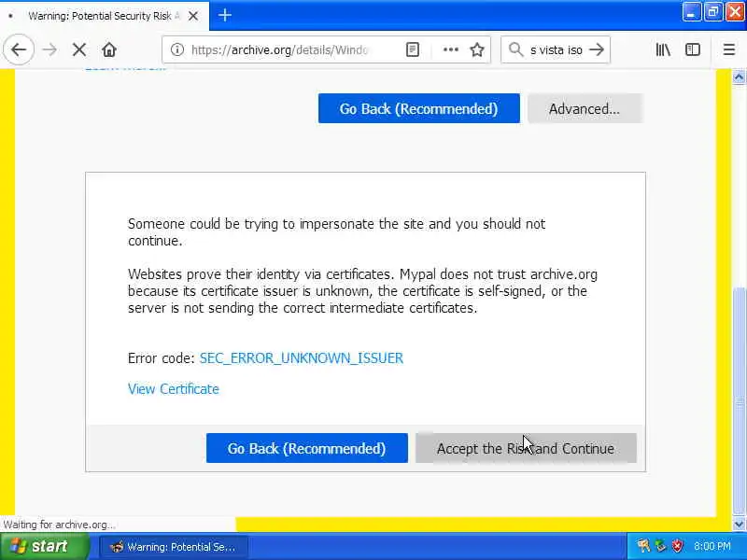The height and width of the screenshot is (560, 747).
Task: Open the hamburger application menu
Action: point(729,49)
